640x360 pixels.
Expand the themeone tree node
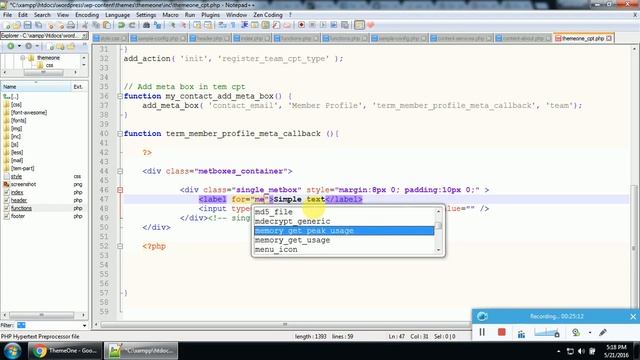pos(23,58)
